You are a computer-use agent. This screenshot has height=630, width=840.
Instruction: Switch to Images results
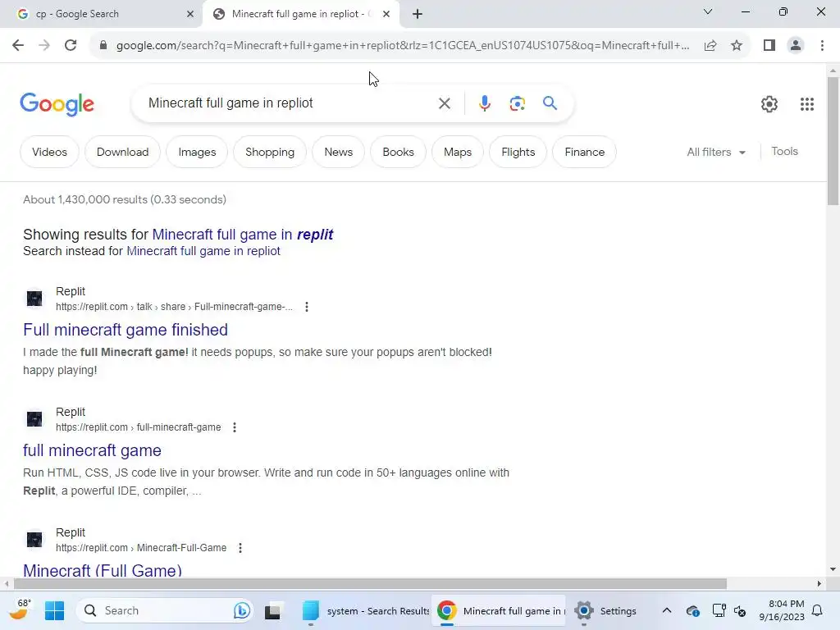click(197, 152)
